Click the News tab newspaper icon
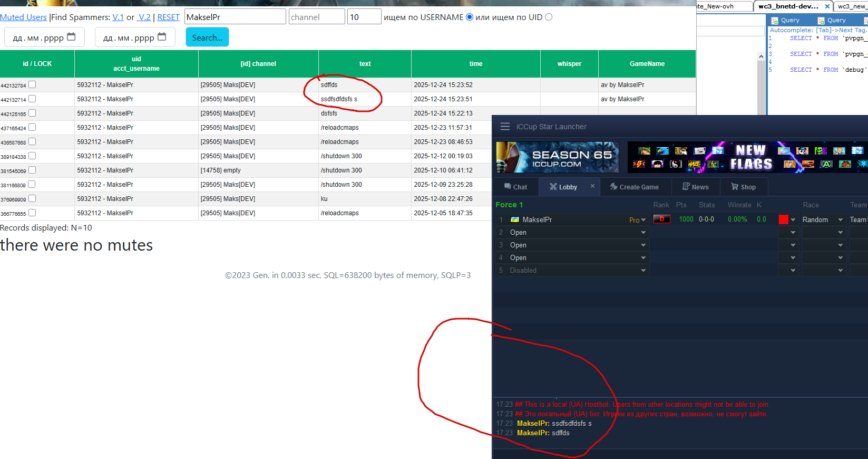868x459 pixels. coord(686,187)
